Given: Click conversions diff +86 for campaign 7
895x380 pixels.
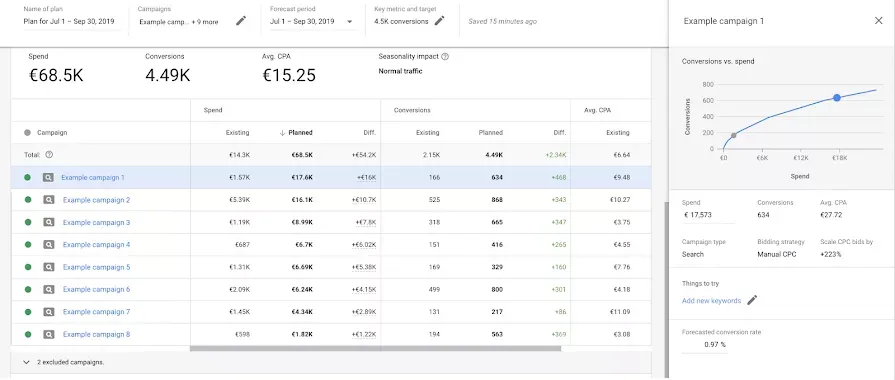Looking at the screenshot, I should 560,312.
